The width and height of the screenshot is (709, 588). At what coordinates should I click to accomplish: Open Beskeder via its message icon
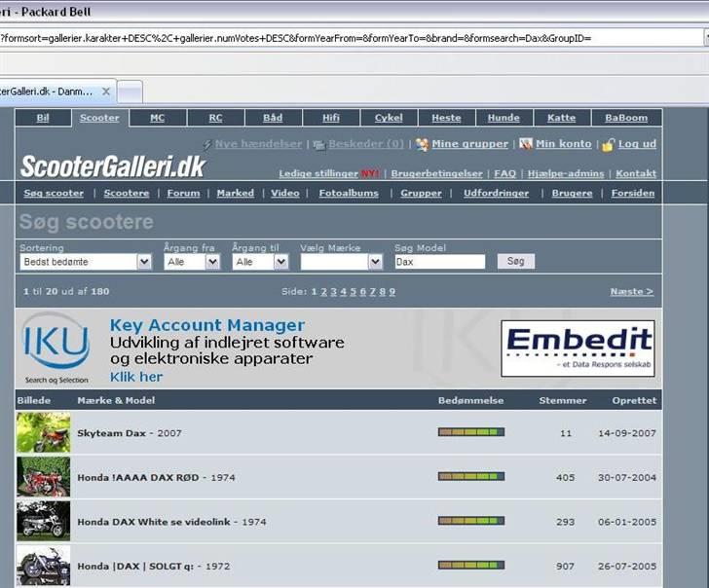coord(318,144)
